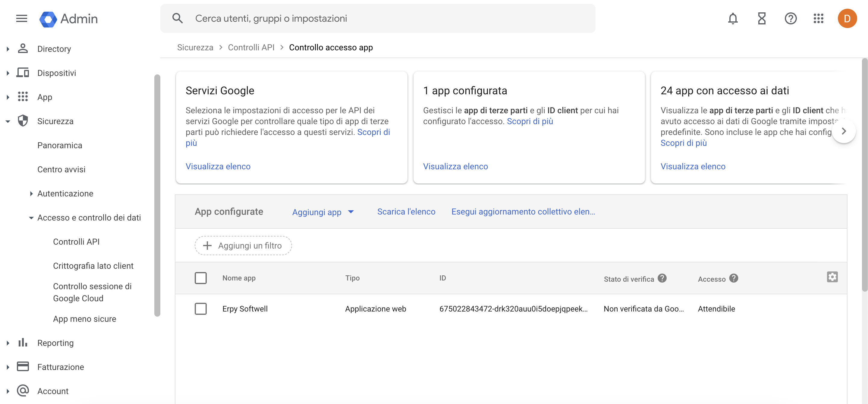Viewport: 868px width, 404px height.
Task: Click the notifications bell icon
Action: (733, 19)
